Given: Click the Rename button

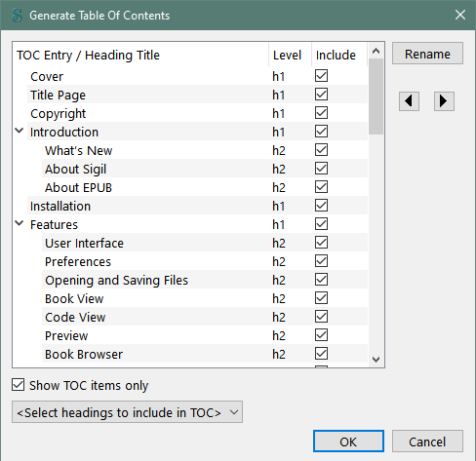Looking at the screenshot, I should point(427,54).
